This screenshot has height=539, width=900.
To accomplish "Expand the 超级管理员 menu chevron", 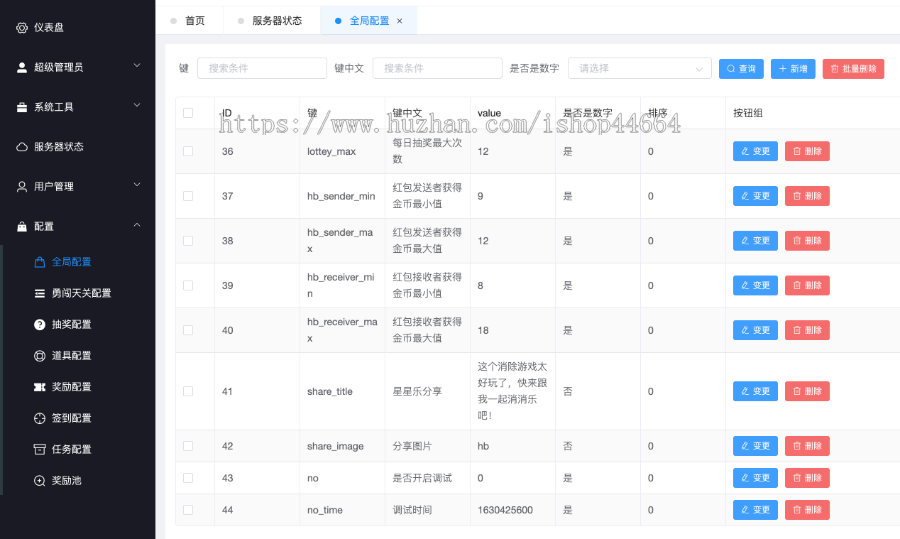I will pos(137,65).
